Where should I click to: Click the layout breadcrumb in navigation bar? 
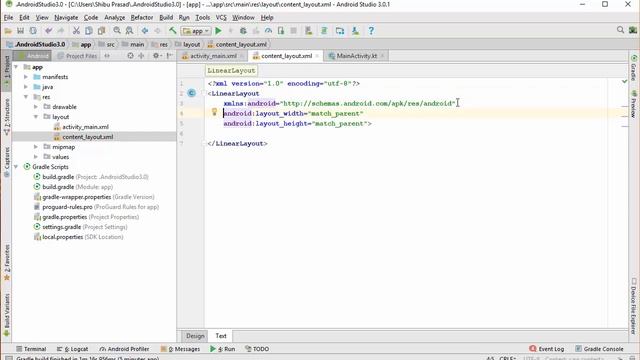point(187,44)
